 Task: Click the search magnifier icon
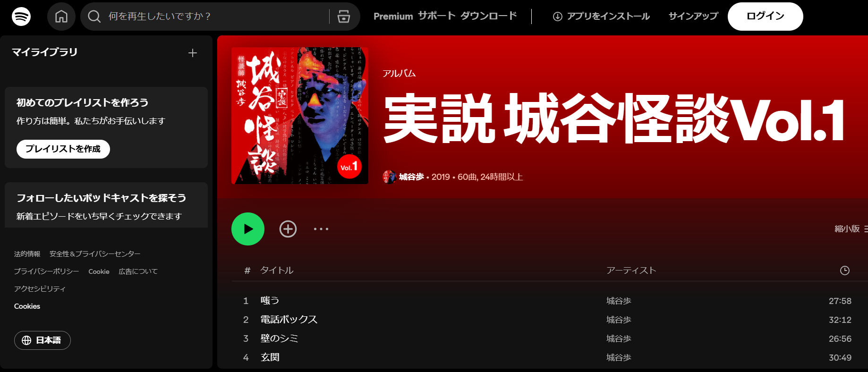[x=94, y=17]
